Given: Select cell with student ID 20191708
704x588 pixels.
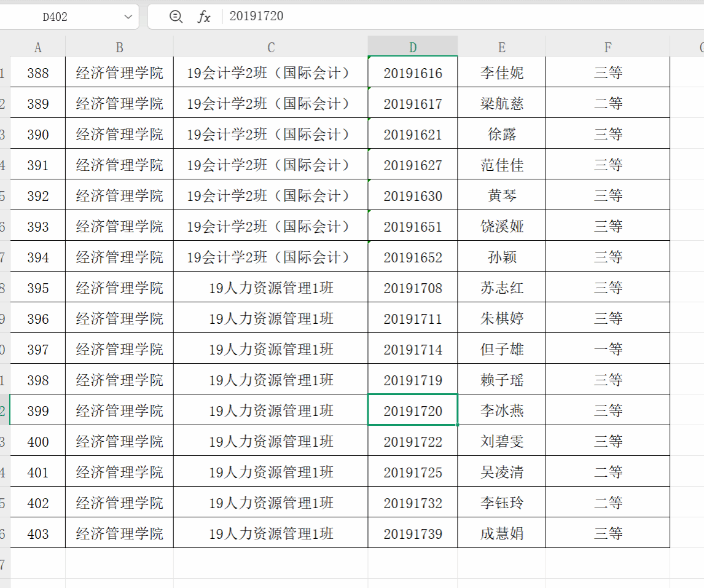Looking at the screenshot, I should click(x=413, y=288).
